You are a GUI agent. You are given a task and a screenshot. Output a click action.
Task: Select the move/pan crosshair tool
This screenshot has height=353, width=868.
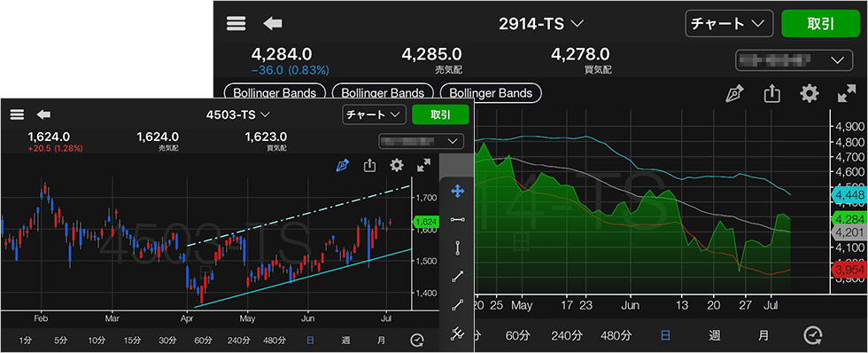pyautogui.click(x=457, y=192)
